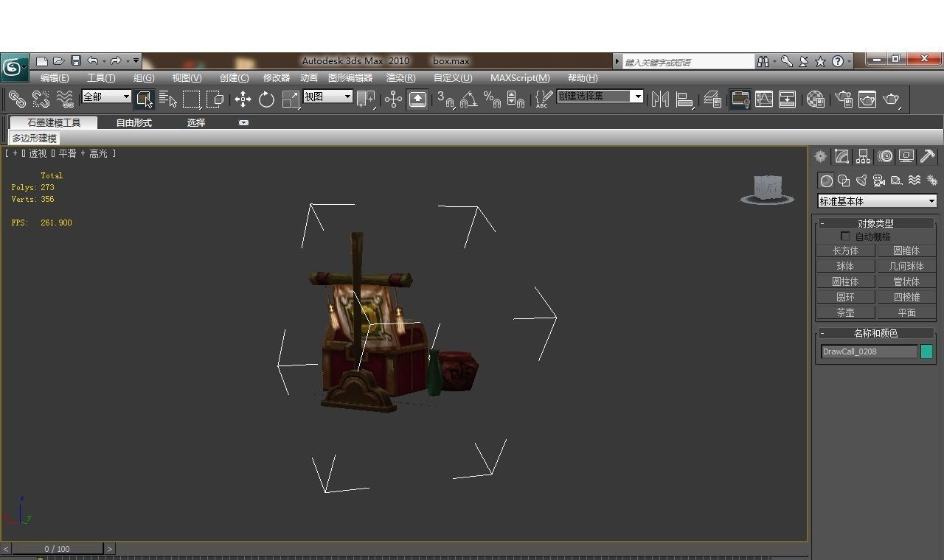944x560 pixels.
Task: Toggle Graphite Modeling Tools ribbon button
Action: (x=740, y=99)
